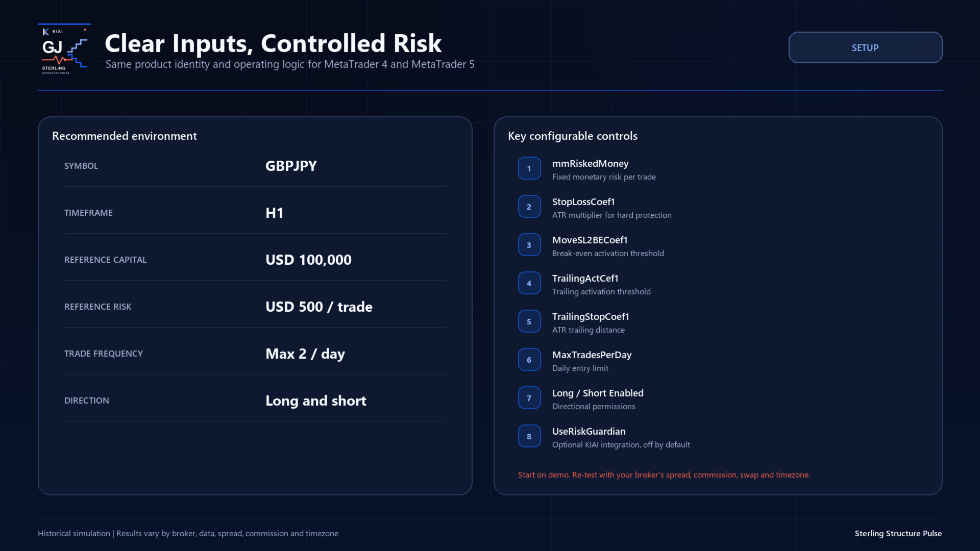Select number badge 2 for StopLossCoef1
This screenshot has height=551, width=980.
tap(529, 207)
